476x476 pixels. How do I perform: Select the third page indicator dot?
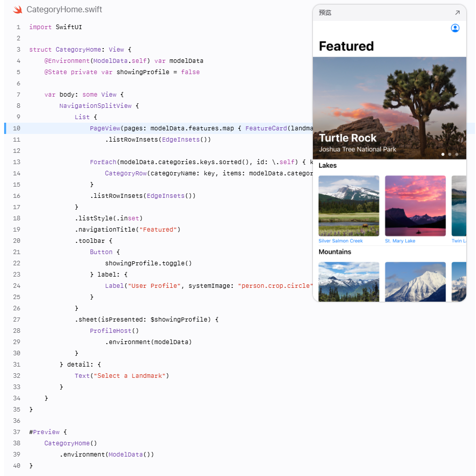pyautogui.click(x=456, y=154)
